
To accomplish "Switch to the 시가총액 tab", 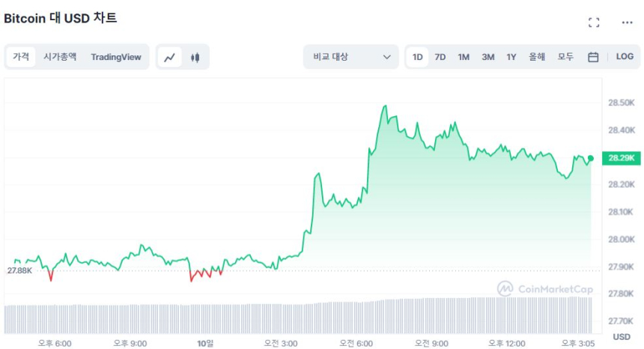I will click(60, 57).
